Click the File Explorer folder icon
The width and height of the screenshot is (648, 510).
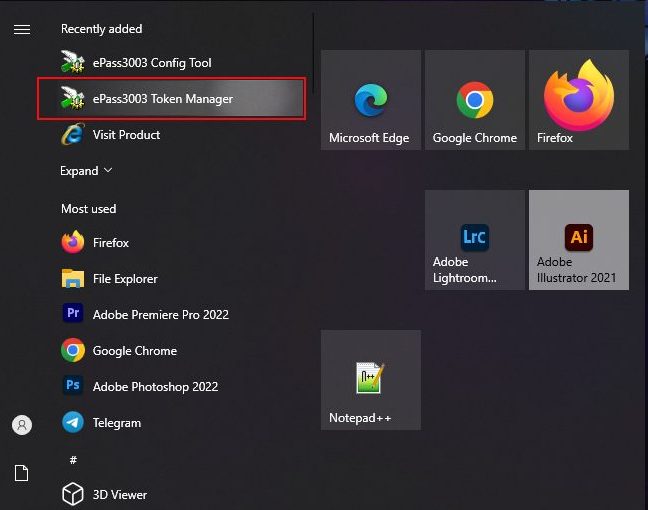pos(73,278)
